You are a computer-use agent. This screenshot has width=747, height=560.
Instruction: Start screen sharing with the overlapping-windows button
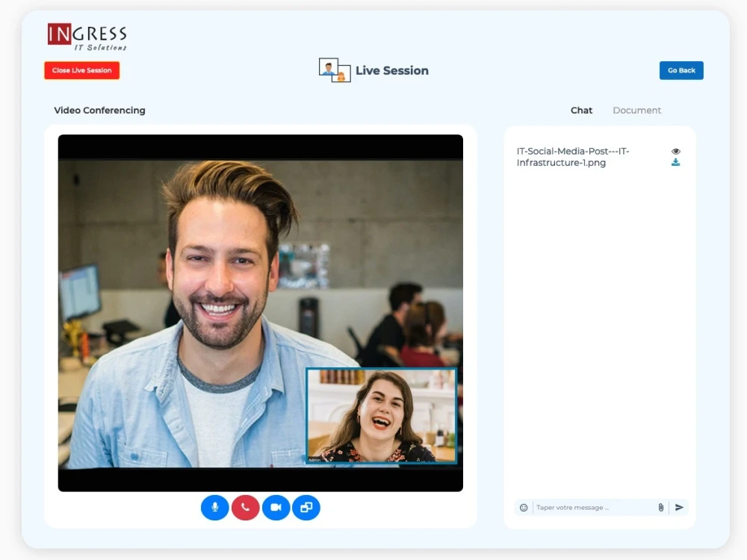[x=306, y=507]
